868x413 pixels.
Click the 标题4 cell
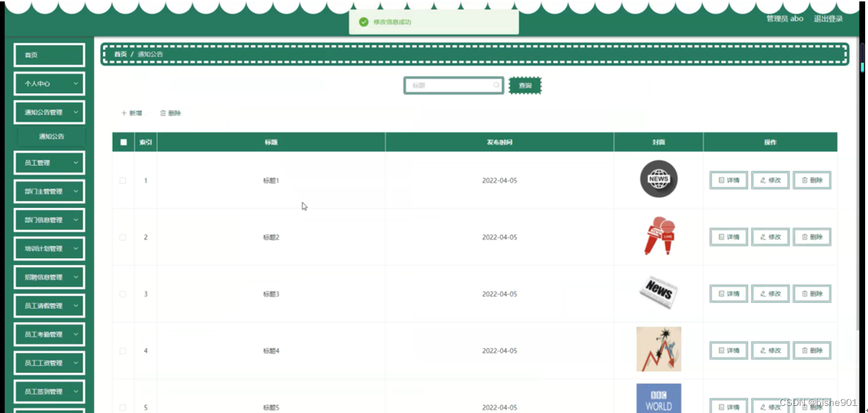click(271, 351)
